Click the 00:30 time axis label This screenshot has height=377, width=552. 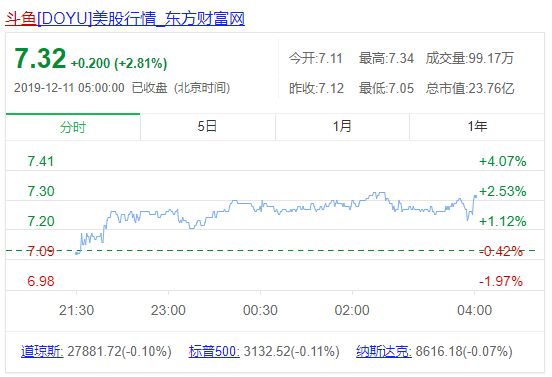coord(260,310)
